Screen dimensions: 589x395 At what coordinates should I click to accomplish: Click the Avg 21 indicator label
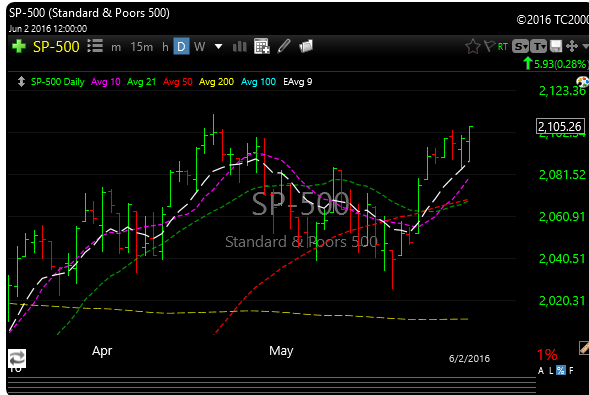(141, 81)
